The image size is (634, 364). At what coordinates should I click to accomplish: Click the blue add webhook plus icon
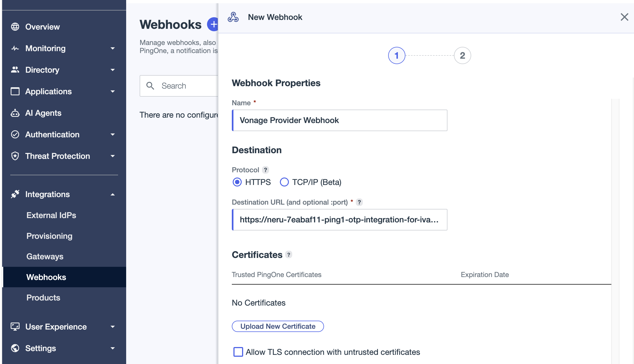pos(213,24)
